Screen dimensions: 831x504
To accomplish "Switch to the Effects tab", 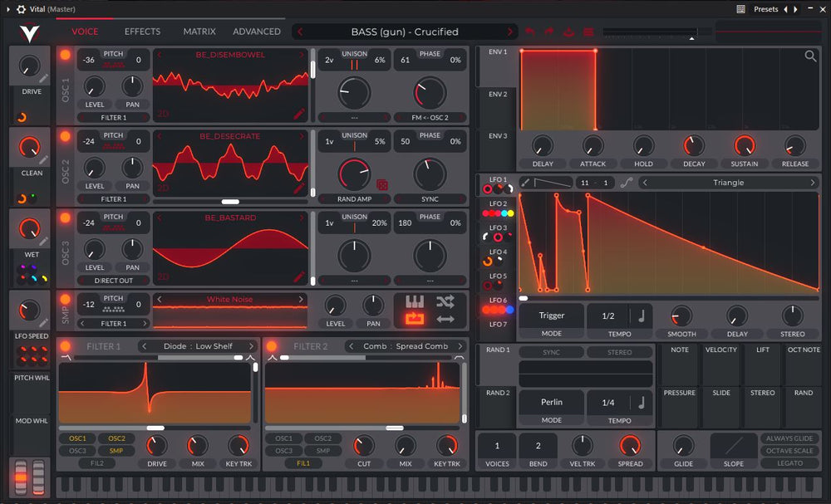I will point(142,32).
